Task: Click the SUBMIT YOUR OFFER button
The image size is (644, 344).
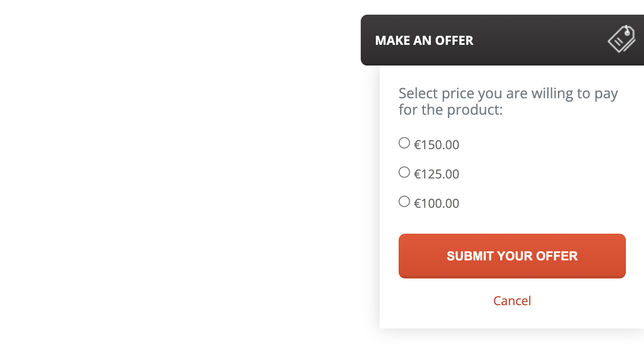Action: coord(512,256)
